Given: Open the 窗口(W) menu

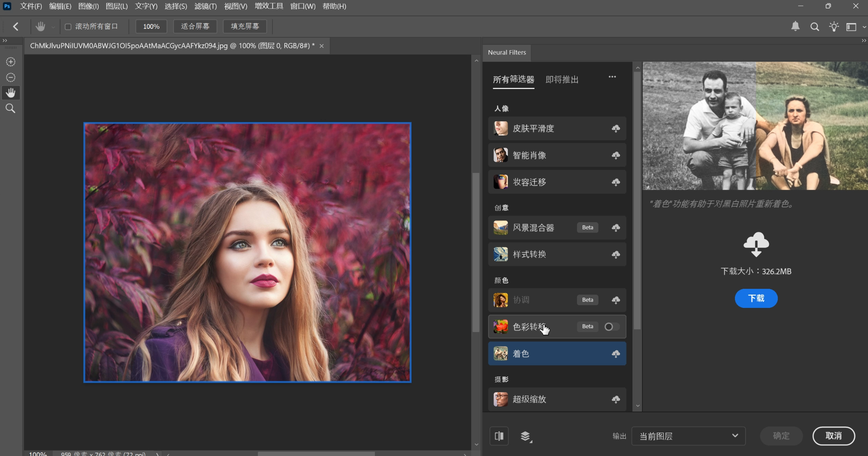Looking at the screenshot, I should click(303, 6).
